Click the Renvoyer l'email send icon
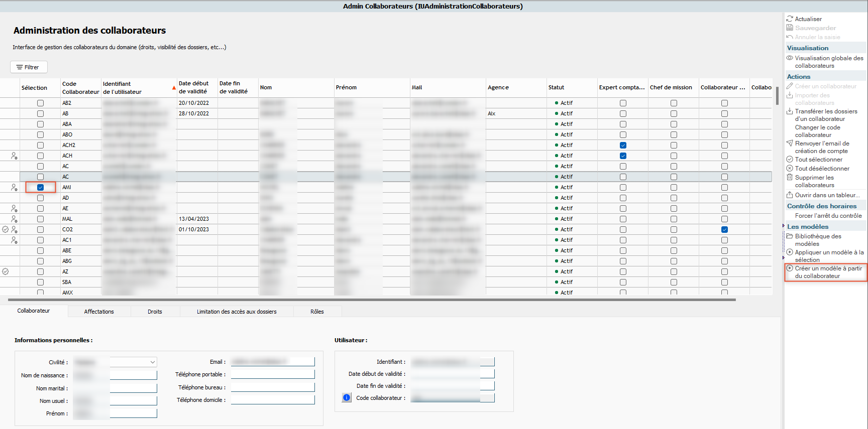The image size is (868, 429). (x=790, y=143)
